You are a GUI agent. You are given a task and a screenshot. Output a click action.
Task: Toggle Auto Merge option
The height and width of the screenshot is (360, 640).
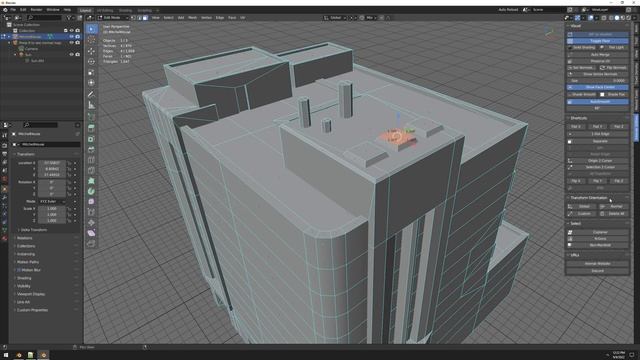598,54
